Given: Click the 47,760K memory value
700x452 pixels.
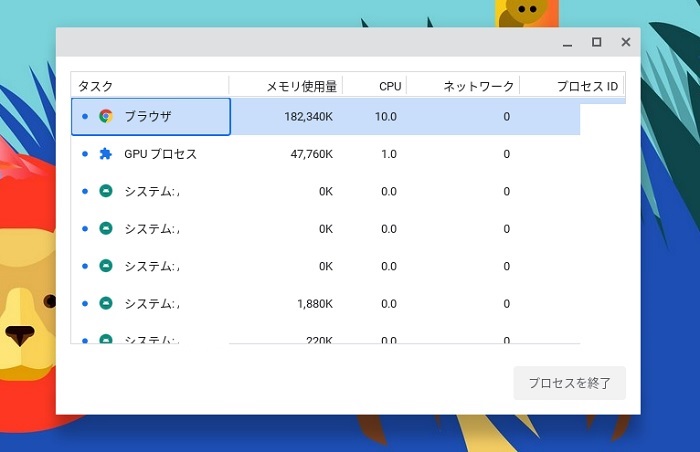Looking at the screenshot, I should [310, 154].
